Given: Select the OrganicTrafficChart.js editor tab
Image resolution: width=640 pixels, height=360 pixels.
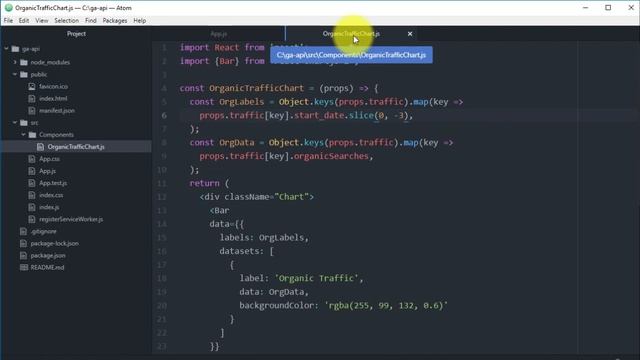Looking at the screenshot, I should tap(351, 34).
